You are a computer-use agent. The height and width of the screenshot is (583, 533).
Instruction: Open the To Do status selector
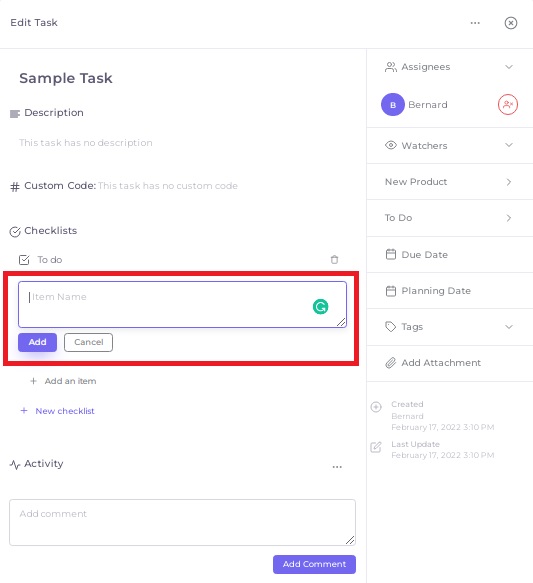(x=450, y=218)
